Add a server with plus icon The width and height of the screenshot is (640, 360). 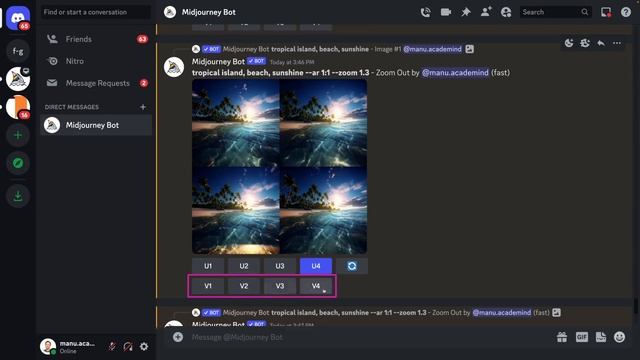pyautogui.click(x=18, y=135)
